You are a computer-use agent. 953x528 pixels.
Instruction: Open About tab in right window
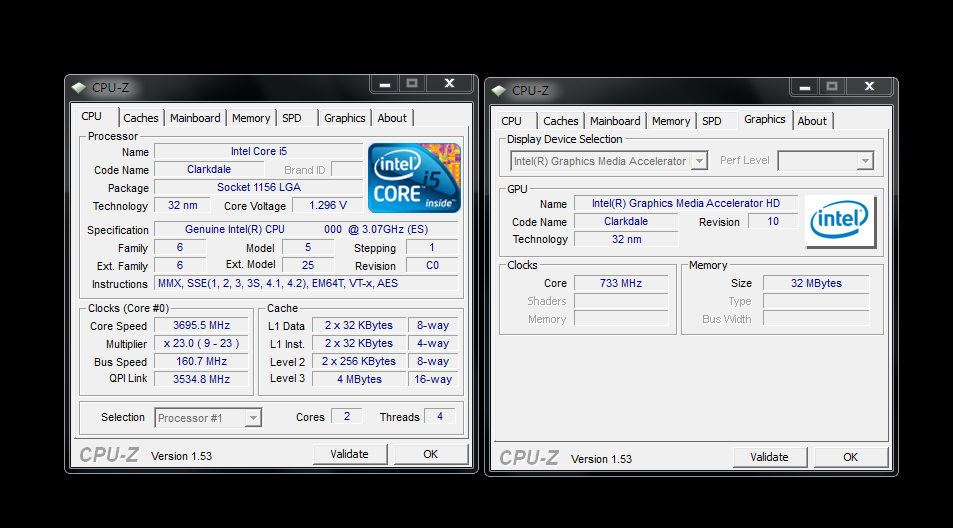812,121
